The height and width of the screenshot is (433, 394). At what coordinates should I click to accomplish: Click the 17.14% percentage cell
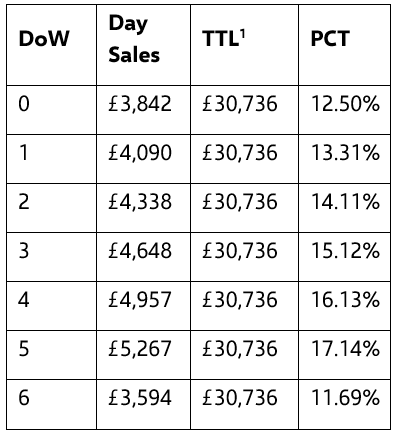[x=344, y=355]
